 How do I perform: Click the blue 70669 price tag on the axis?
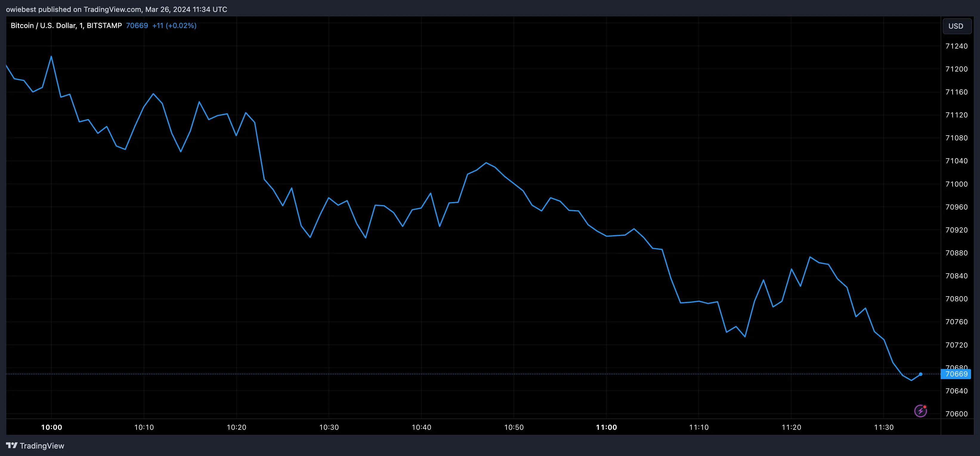pyautogui.click(x=956, y=374)
